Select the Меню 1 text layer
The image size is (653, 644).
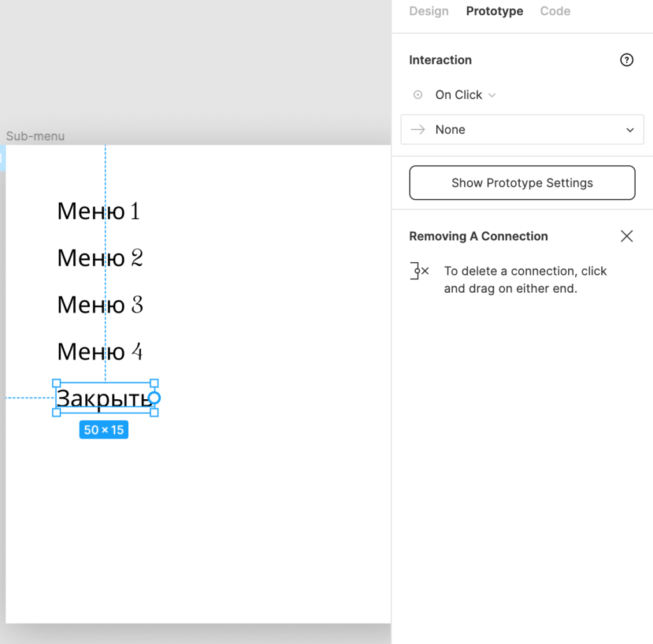point(98,211)
